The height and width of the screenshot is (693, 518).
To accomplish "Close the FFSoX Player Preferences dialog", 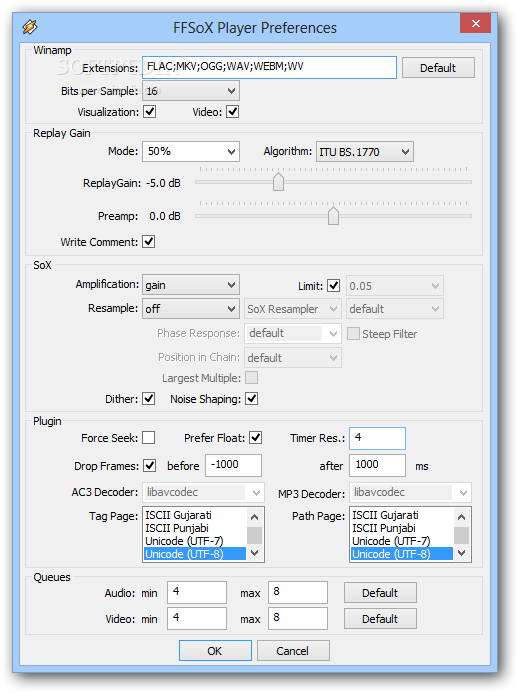I will click(x=475, y=23).
